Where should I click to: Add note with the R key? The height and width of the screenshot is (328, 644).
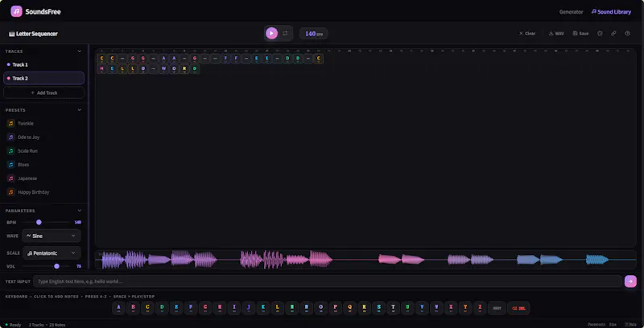tap(364, 308)
